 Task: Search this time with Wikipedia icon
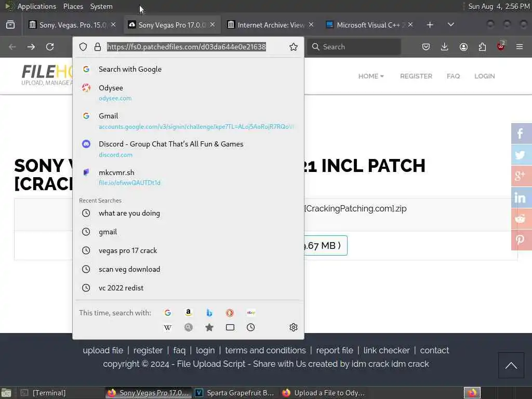pos(168,327)
